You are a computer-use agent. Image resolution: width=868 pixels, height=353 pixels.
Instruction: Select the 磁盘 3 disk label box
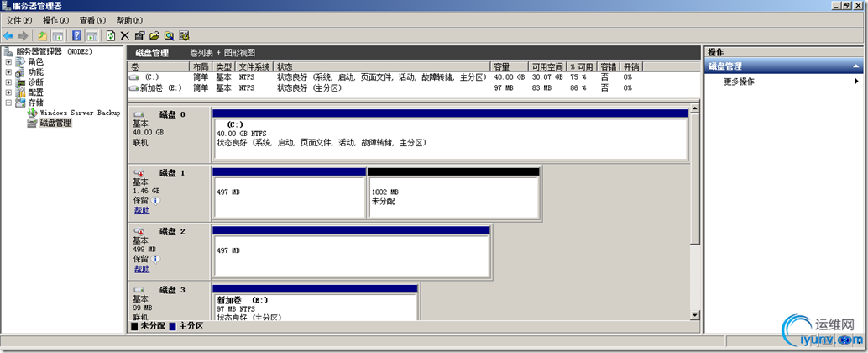click(x=169, y=301)
